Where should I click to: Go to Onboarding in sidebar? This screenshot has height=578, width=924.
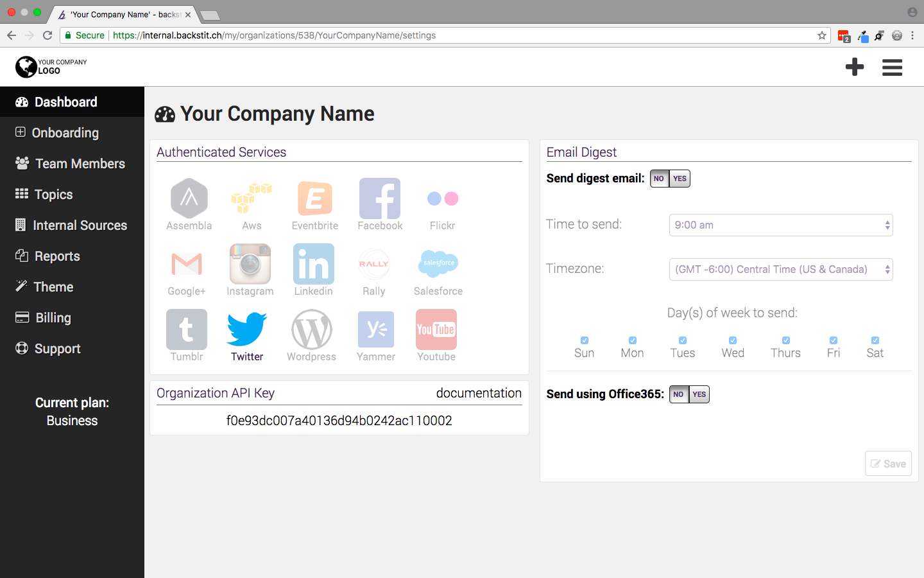tap(72, 133)
